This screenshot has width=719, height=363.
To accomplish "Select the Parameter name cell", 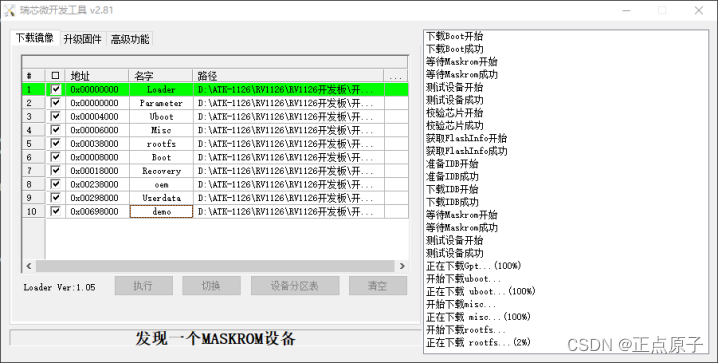I will [161, 103].
